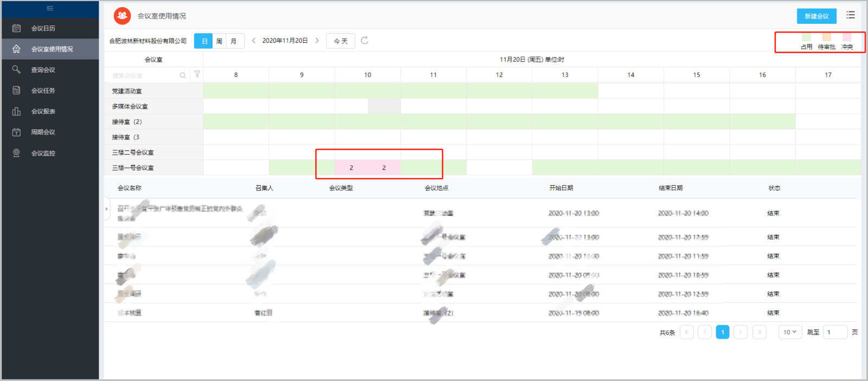Viewport: 868px width, 381px height.
Task: Open the 10 per page dropdown
Action: (x=790, y=332)
